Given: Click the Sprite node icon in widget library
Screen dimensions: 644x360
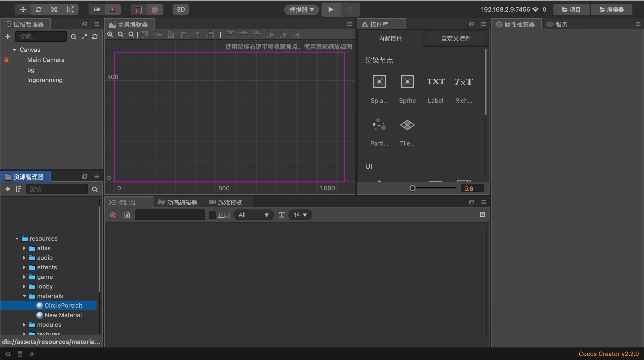Looking at the screenshot, I should (407, 82).
